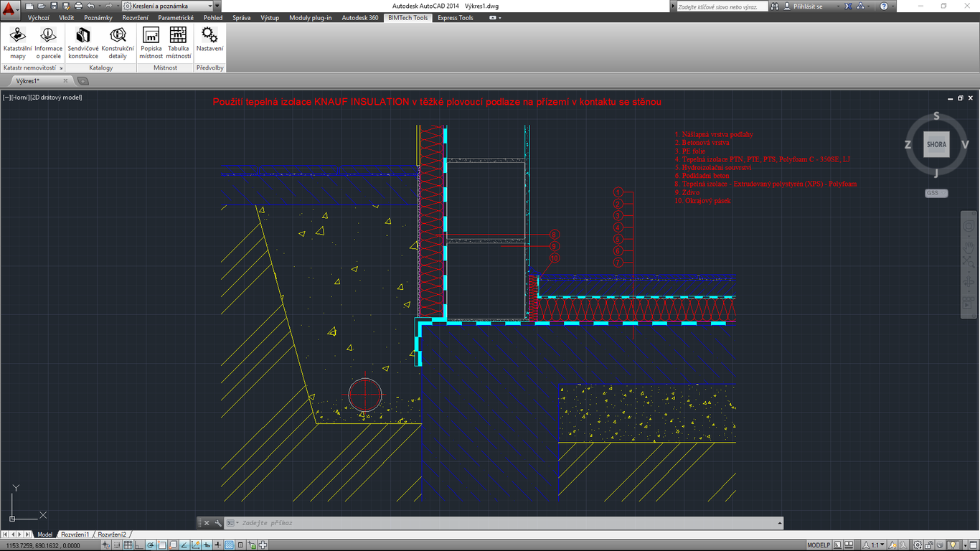
Task: Launch the Konstrukční detaily tool
Action: point(118,42)
